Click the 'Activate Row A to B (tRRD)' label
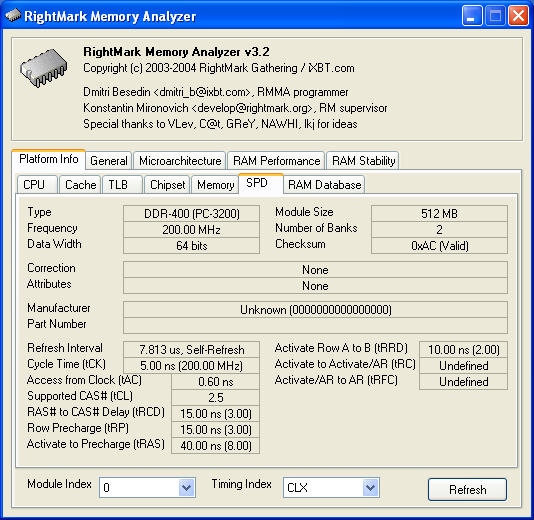Viewport: 534px width, 520px height. 341,348
